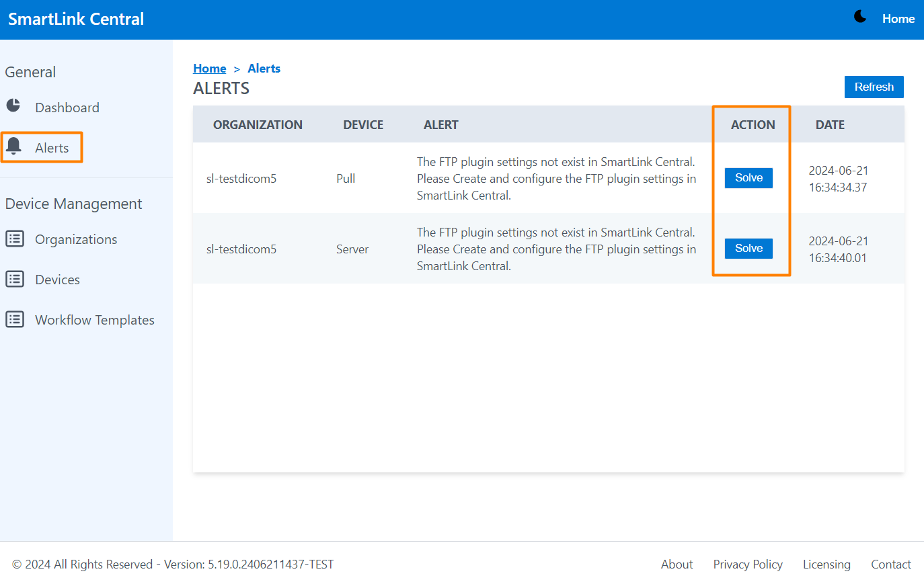Image resolution: width=924 pixels, height=588 pixels.
Task: Open the About footer link
Action: [677, 564]
